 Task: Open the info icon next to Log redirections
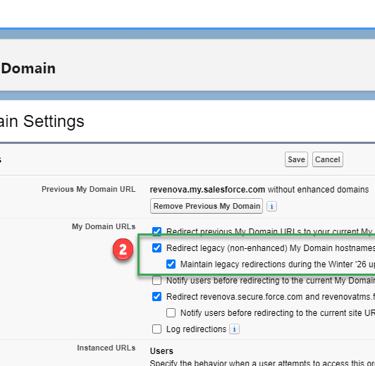pyautogui.click(x=234, y=329)
